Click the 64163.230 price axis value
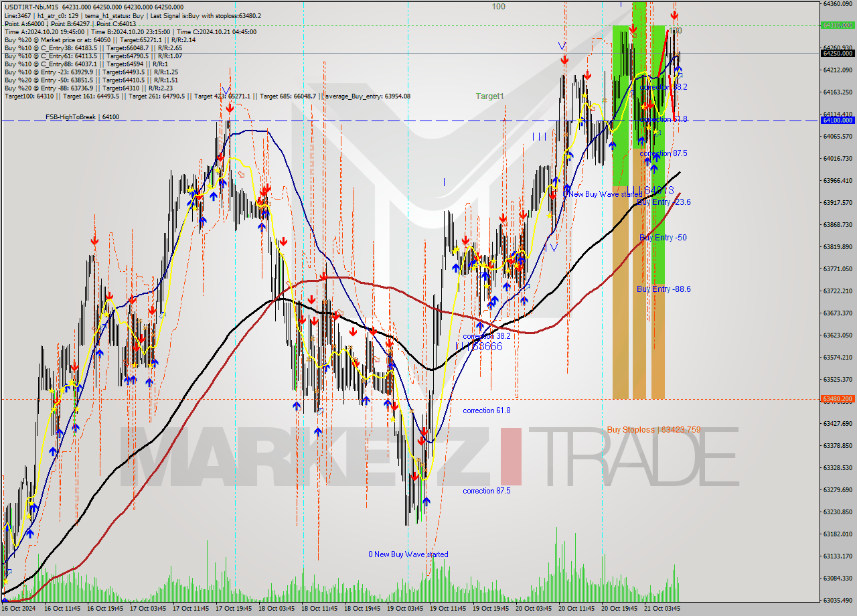Screen dimensions: 857x616 [838, 92]
